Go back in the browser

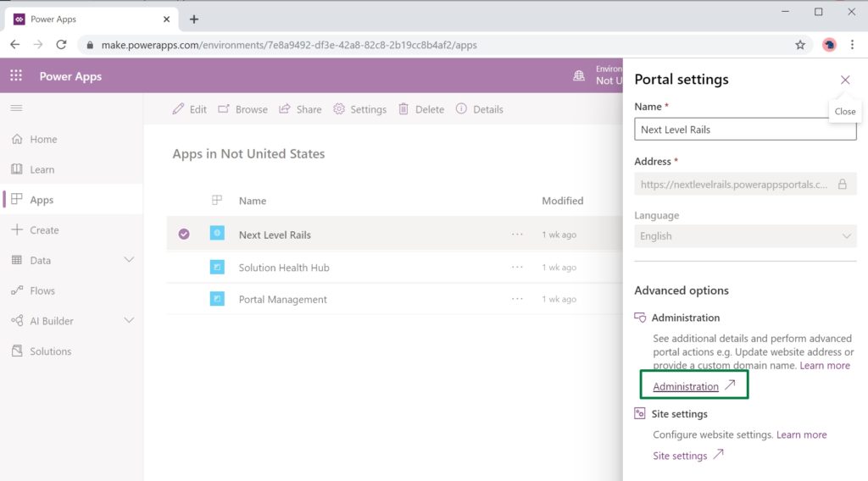tap(15, 45)
